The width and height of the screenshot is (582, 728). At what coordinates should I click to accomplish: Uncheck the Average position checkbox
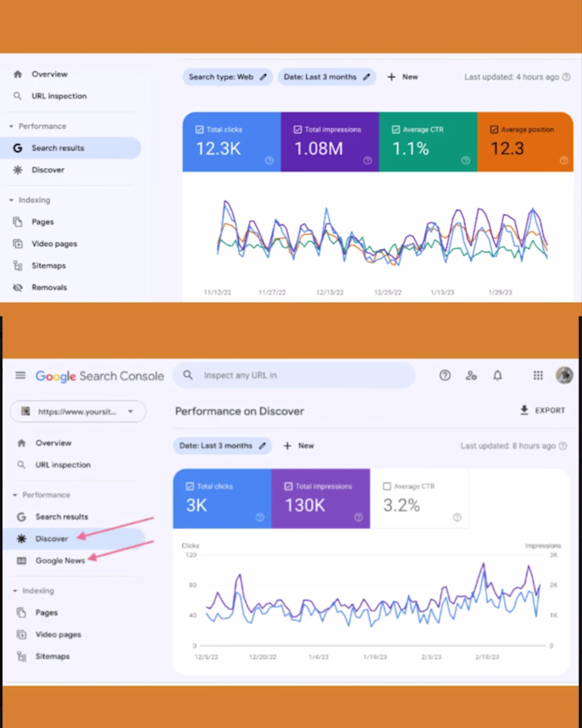point(494,130)
